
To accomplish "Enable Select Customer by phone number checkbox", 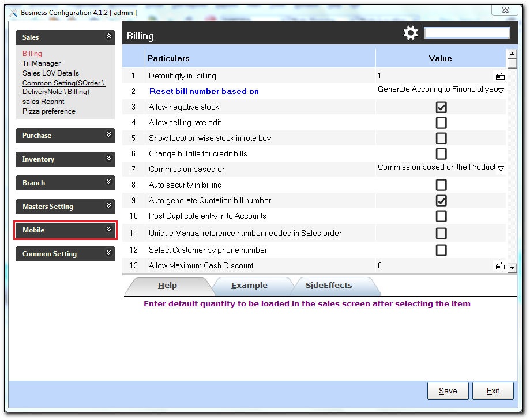I will 441,250.
